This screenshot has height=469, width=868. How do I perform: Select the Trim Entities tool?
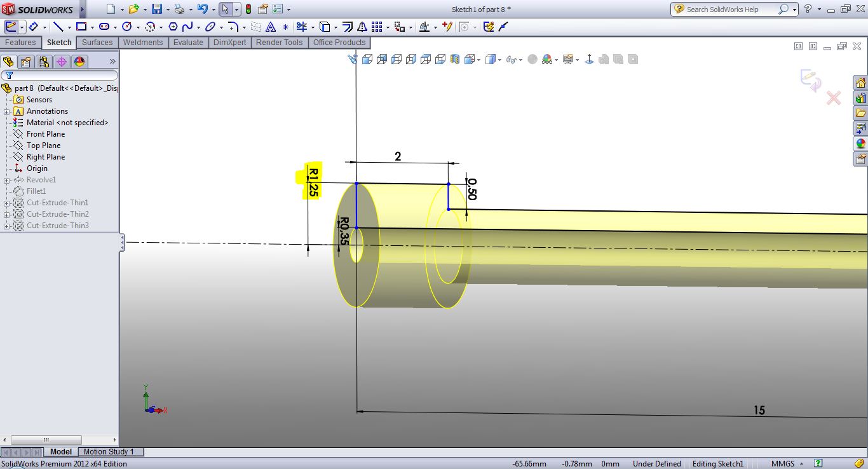coord(301,27)
